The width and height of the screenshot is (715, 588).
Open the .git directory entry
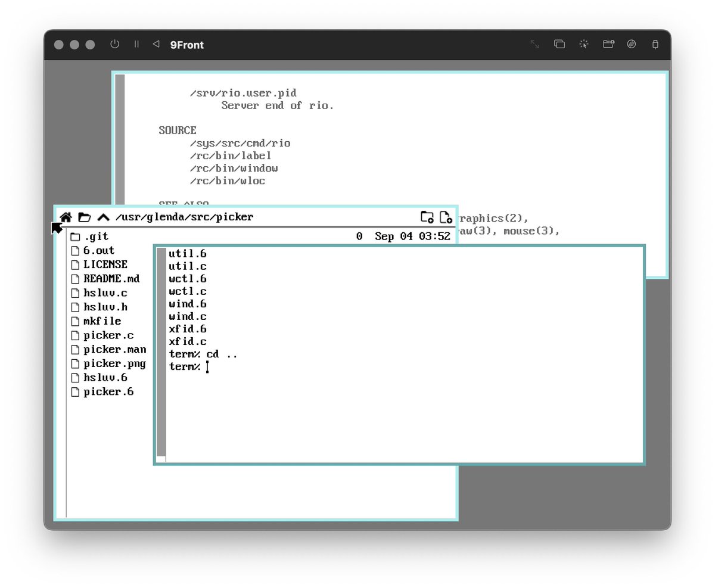coord(96,237)
